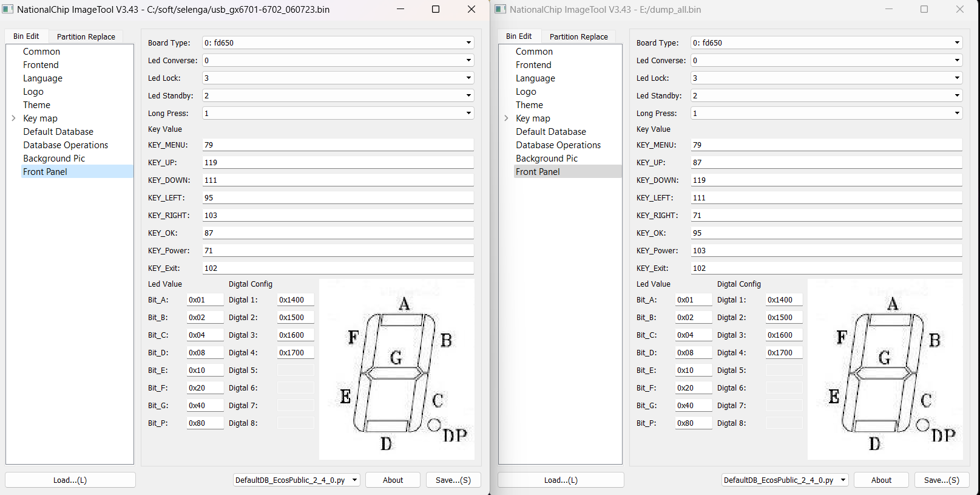Expand Key map tree node in dump_all.bin window

coord(506,118)
